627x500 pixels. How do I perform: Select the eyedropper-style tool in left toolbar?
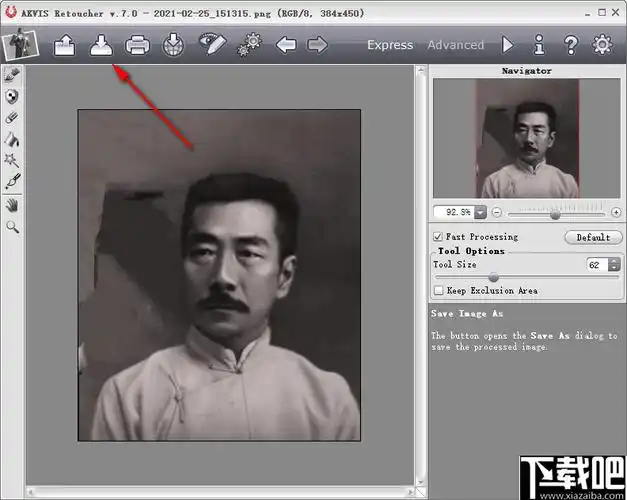point(12,182)
